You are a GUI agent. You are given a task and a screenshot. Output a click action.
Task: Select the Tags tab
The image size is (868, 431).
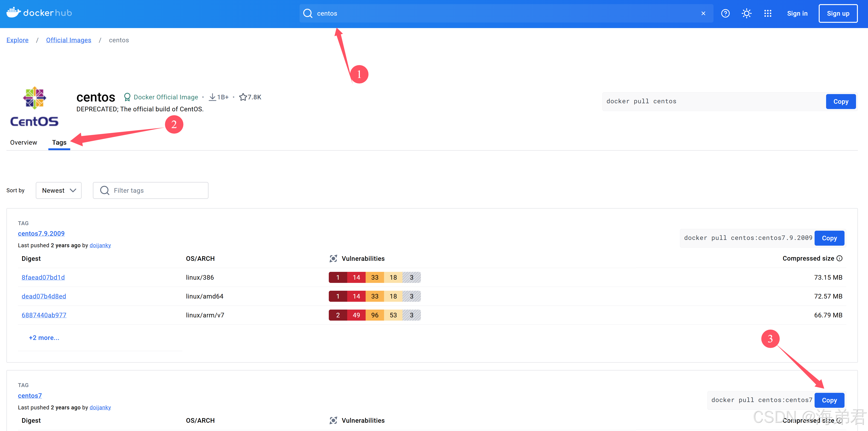pos(59,142)
